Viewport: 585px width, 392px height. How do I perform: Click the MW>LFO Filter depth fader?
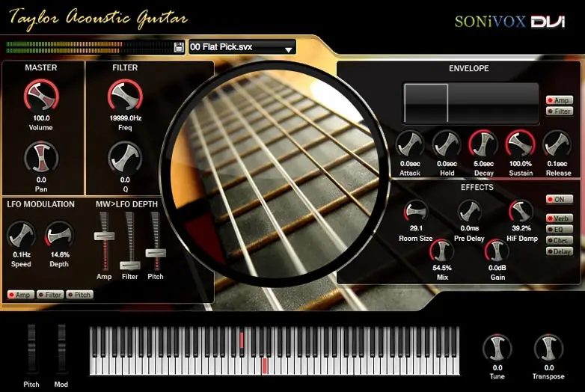click(130, 266)
